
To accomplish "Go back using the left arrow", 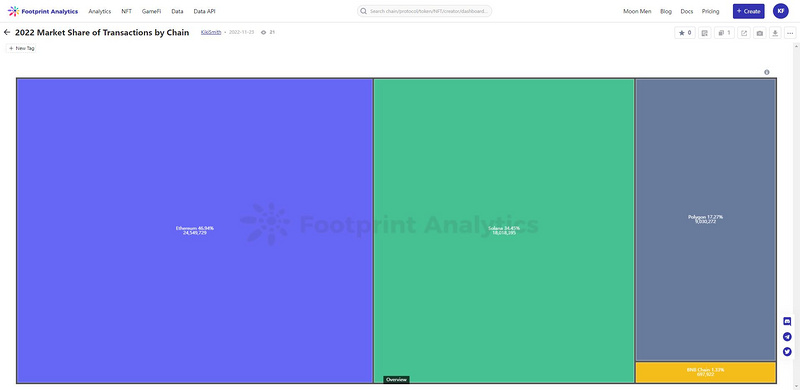I will coord(7,32).
